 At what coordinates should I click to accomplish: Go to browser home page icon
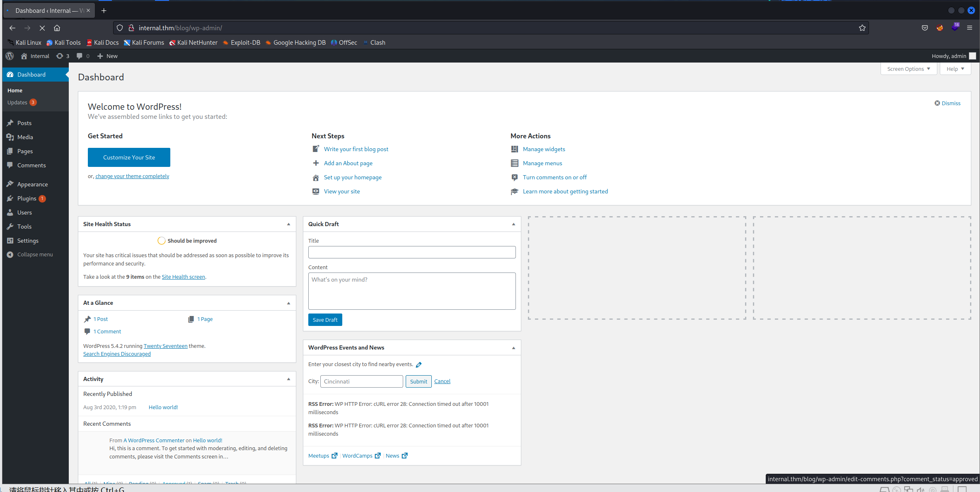(x=57, y=28)
